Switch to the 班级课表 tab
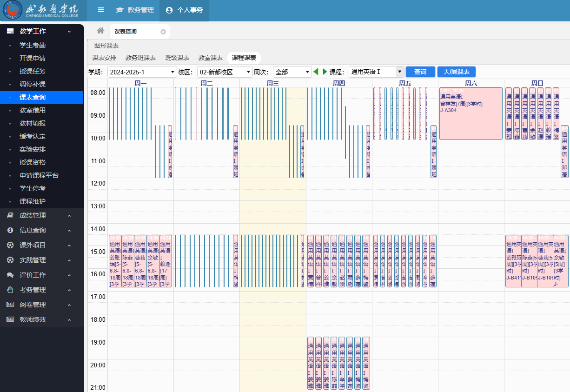 [x=177, y=58]
